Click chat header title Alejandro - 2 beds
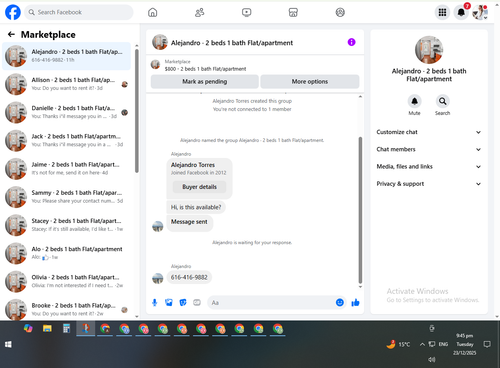The height and width of the screenshot is (368, 500). coord(232,43)
